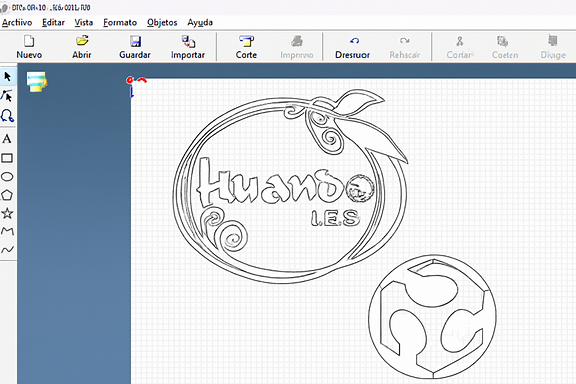Click the undo button in toolbar
The height and width of the screenshot is (384, 576).
tap(352, 47)
